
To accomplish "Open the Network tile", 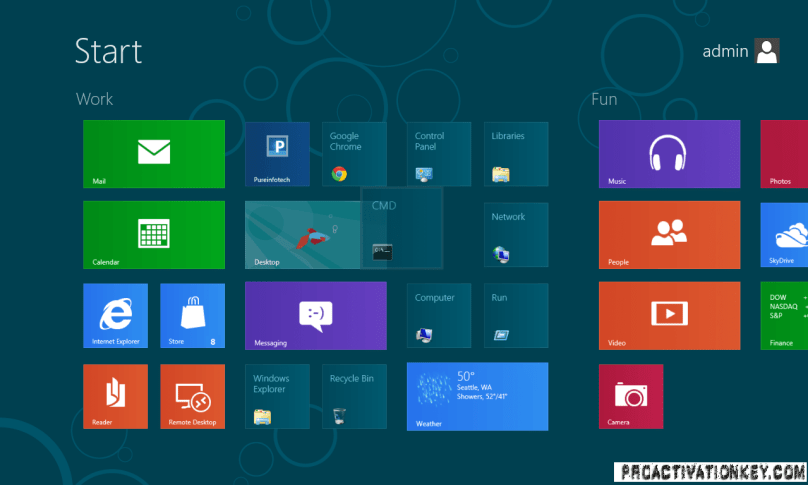I will coord(515,235).
